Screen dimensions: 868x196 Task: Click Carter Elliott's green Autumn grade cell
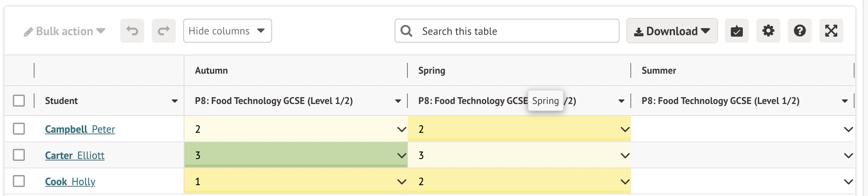292,155
